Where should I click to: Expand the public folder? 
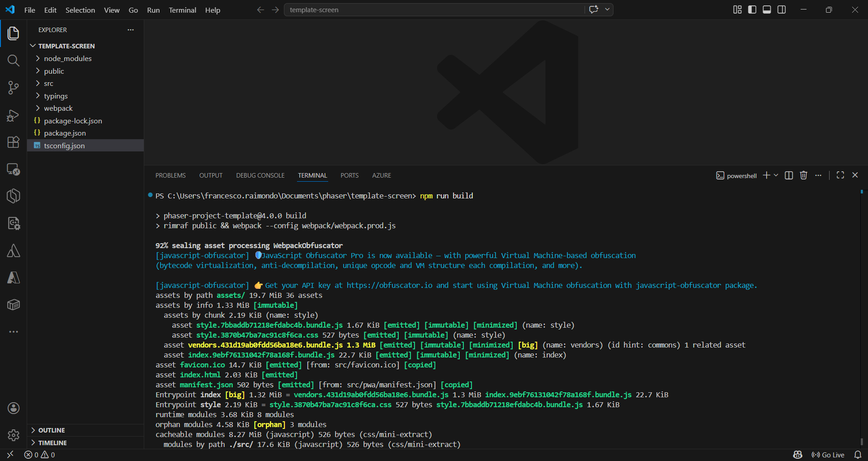tap(85, 71)
